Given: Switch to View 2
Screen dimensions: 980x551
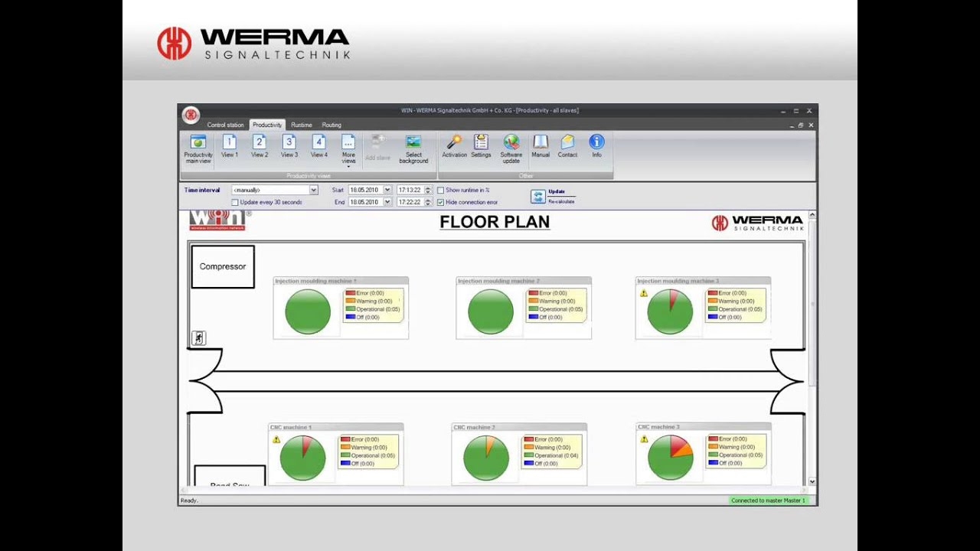Looking at the screenshot, I should coord(260,146).
